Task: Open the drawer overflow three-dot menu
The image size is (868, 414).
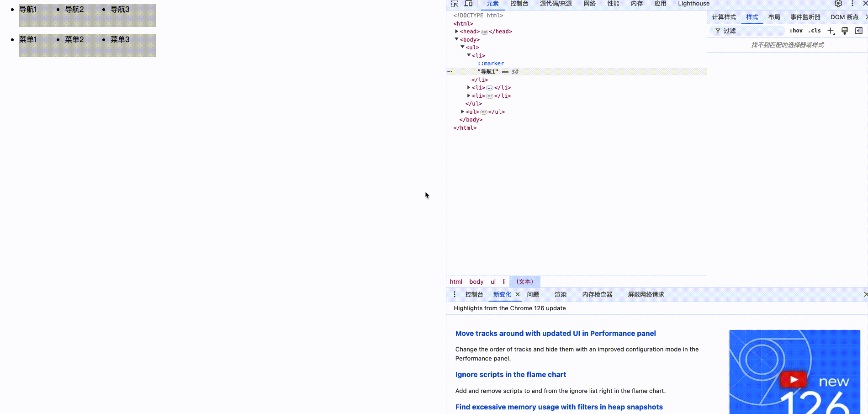Action: pyautogui.click(x=454, y=294)
